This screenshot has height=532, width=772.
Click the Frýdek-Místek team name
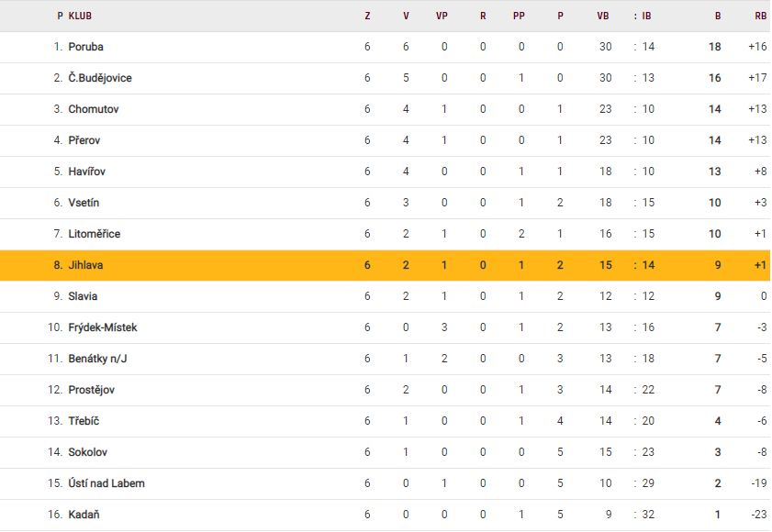tap(103, 327)
